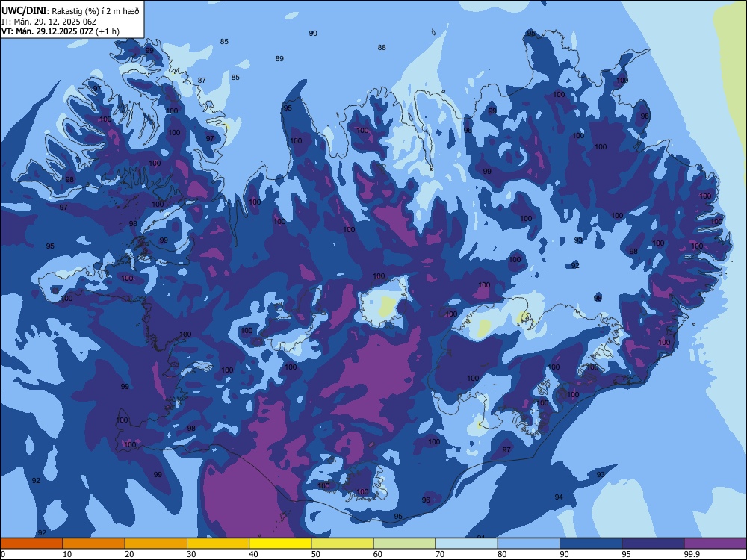Click the dark orange 0–10 legend swatch
Viewport: 747px width, 560px height.
click(x=31, y=544)
